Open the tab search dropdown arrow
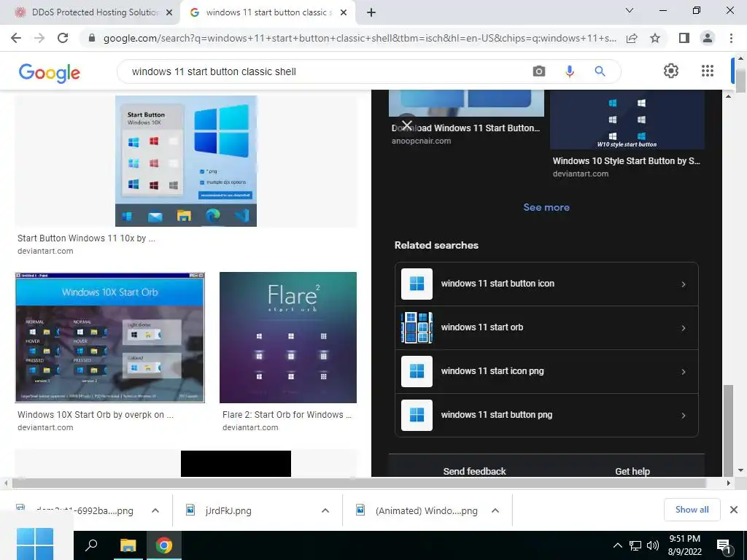 coord(630,10)
